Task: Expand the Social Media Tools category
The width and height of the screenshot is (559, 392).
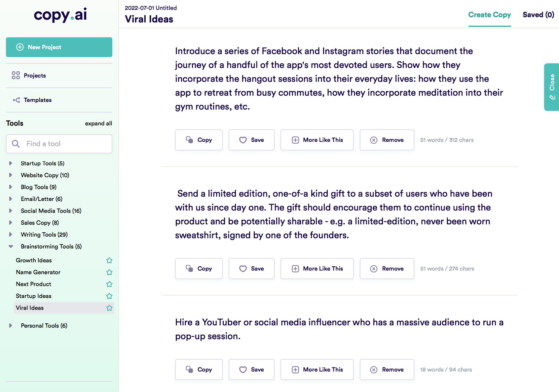Action: (x=11, y=211)
